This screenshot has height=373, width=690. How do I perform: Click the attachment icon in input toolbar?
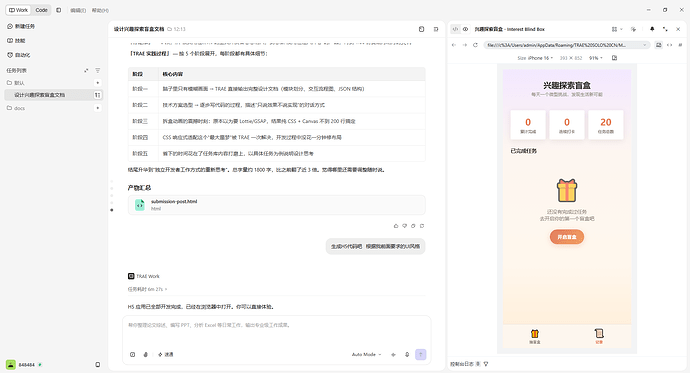[x=146, y=355]
